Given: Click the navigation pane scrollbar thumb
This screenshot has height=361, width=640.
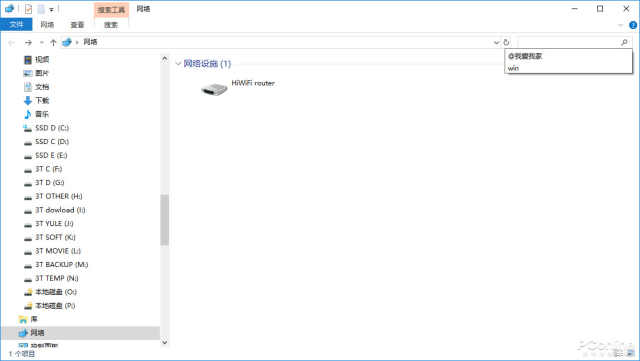Looking at the screenshot, I should tap(164, 220).
